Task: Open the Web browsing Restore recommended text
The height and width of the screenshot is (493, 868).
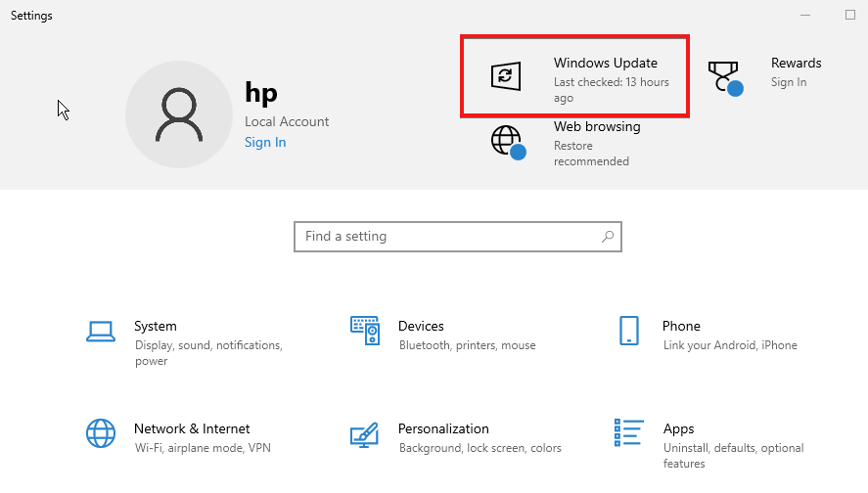Action: [x=591, y=154]
